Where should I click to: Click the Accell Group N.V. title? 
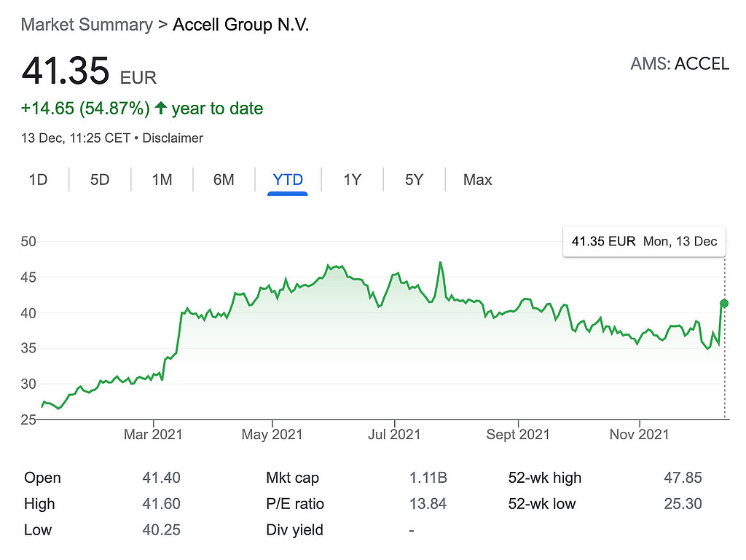(x=241, y=25)
